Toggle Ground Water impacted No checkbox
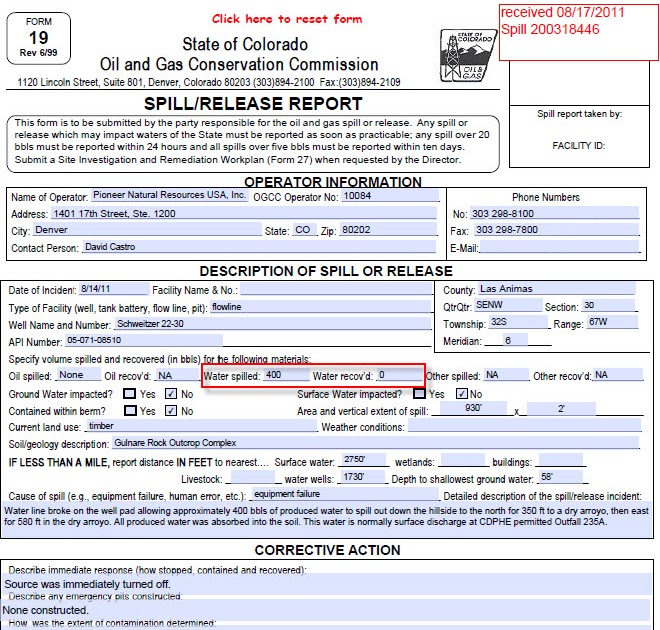Screen dimensions: 660x630 point(171,393)
